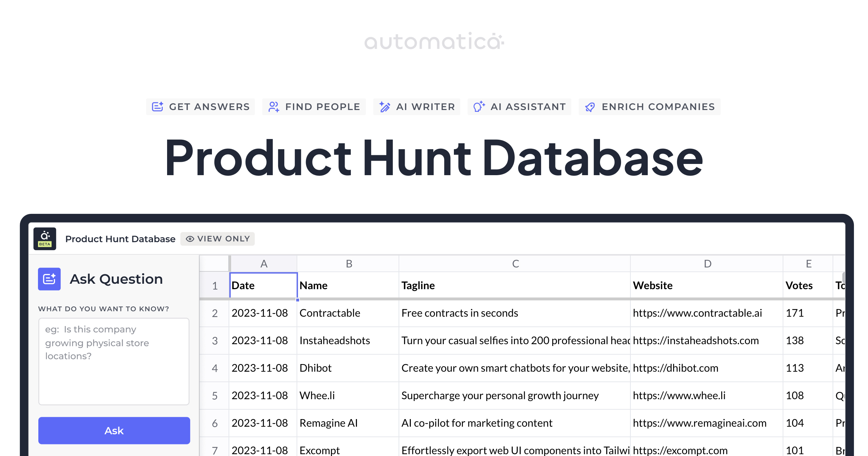Click 'AI co-pilot for marketing content' cell

click(x=515, y=423)
